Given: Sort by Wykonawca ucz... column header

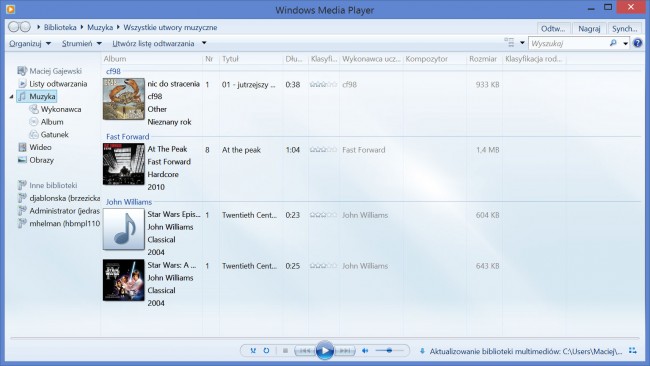Looking at the screenshot, I should click(371, 59).
